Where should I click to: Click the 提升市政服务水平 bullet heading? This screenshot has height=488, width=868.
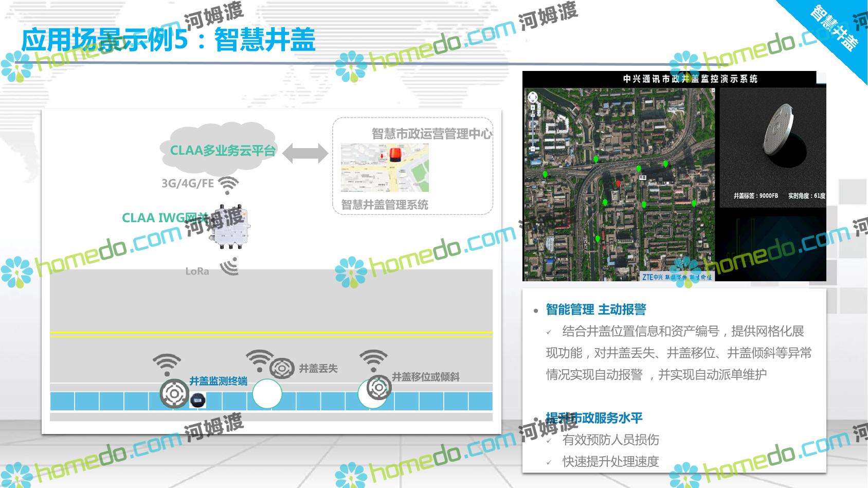coord(594,418)
